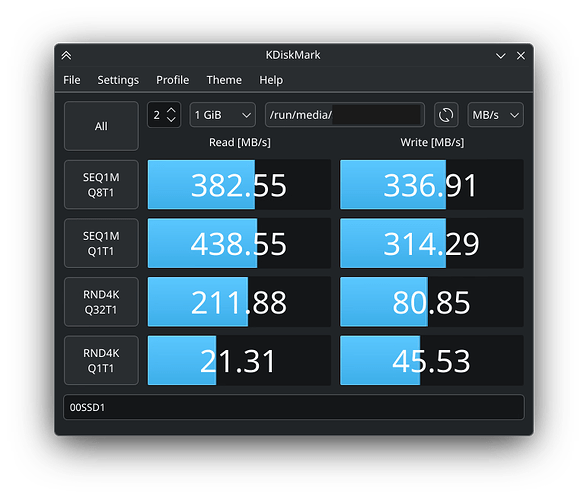Open the File menu
The image size is (586, 500).
[71, 80]
